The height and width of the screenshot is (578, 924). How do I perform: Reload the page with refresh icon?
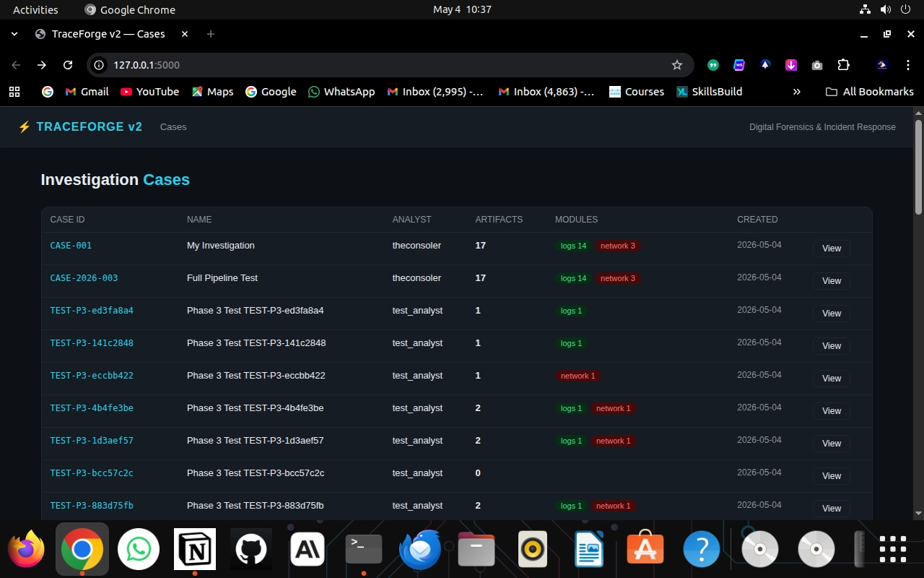[68, 65]
